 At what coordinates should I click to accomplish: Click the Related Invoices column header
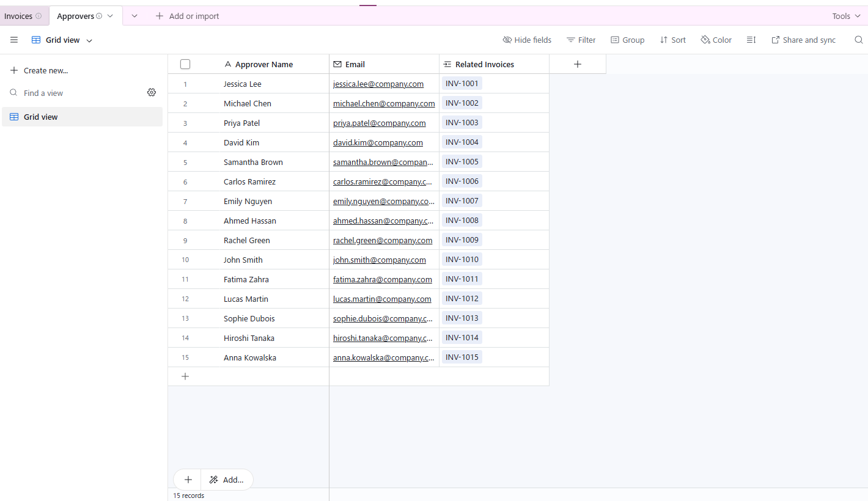coord(495,64)
